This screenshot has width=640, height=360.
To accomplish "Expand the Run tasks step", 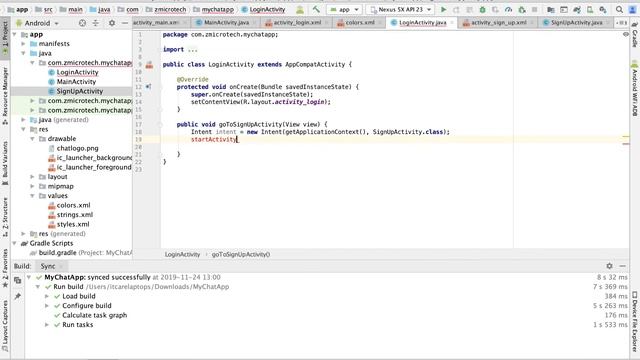I will (47, 325).
